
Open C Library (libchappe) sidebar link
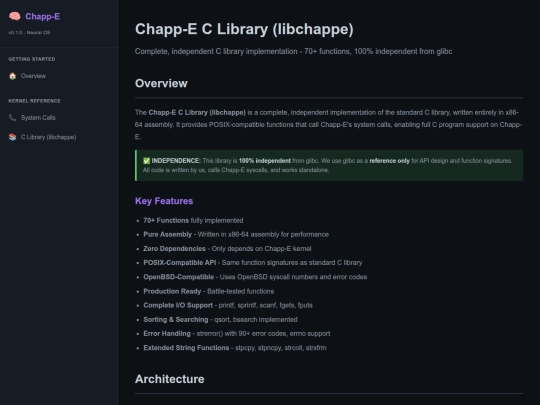(x=49, y=137)
